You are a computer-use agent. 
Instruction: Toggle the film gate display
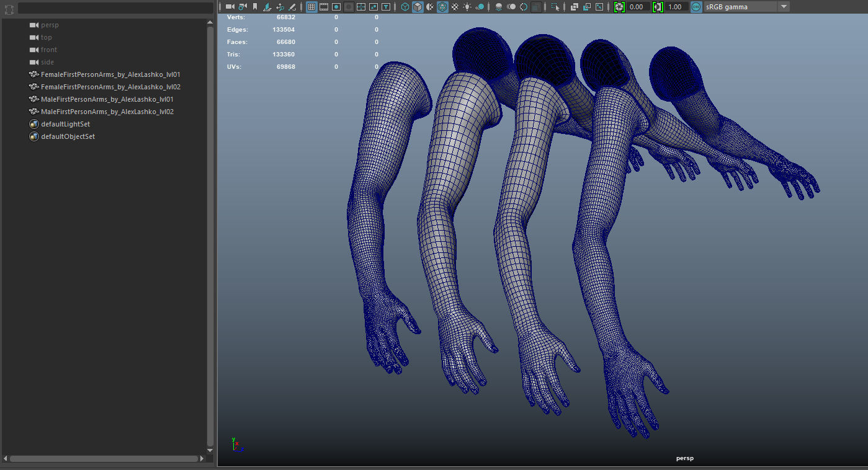324,7
